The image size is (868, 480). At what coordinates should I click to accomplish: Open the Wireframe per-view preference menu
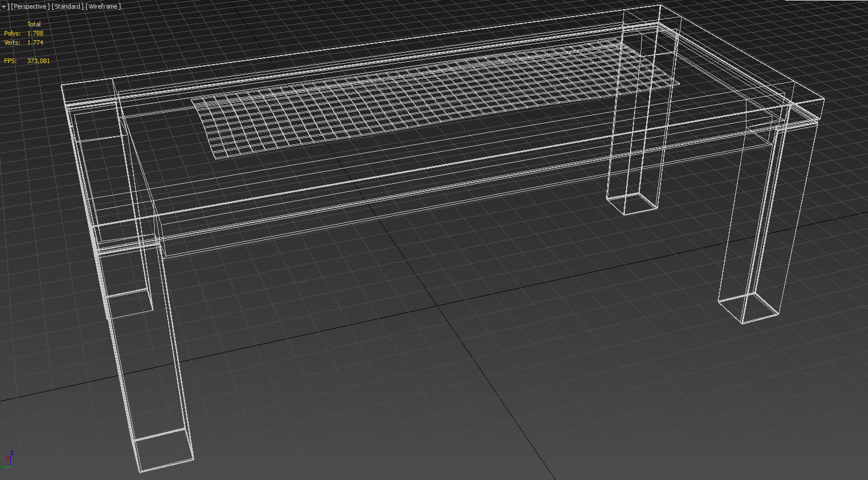coord(103,6)
